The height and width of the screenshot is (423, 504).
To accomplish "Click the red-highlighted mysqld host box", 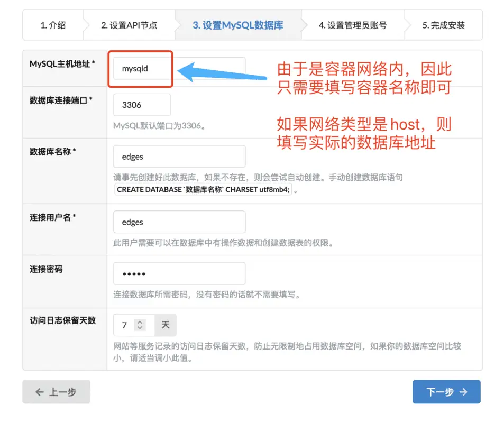I will pos(140,68).
